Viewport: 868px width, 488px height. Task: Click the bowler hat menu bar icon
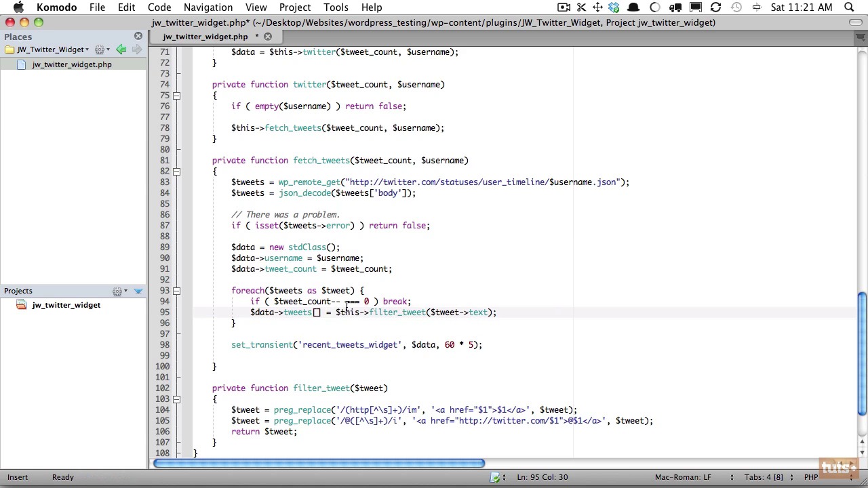pos(633,7)
